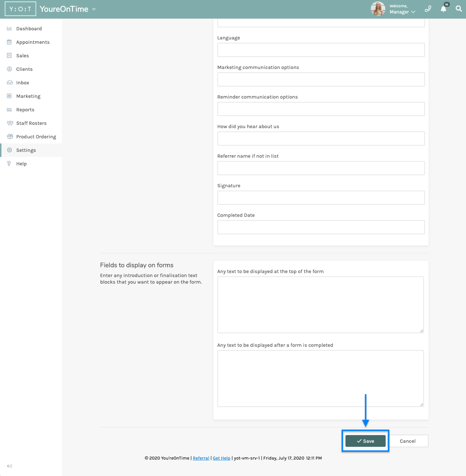Follow the Get Help link in the footer
Image resolution: width=466 pixels, height=476 pixels.
221,458
